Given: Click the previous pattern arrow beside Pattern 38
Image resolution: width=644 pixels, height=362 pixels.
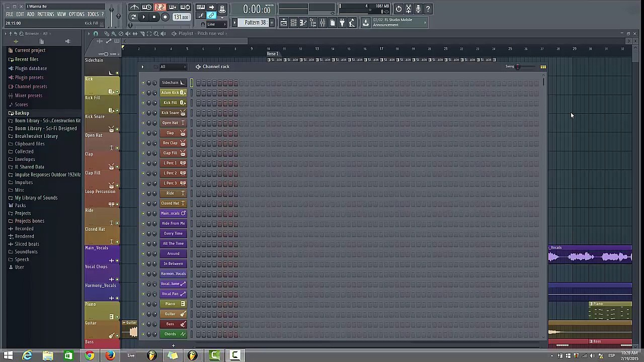Looking at the screenshot, I should [x=234, y=23].
